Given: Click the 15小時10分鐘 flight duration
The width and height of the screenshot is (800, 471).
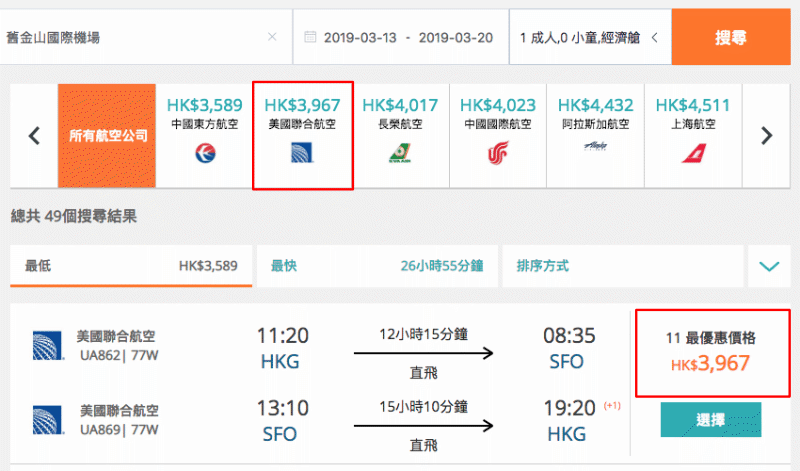Looking at the screenshot, I should (x=423, y=407).
